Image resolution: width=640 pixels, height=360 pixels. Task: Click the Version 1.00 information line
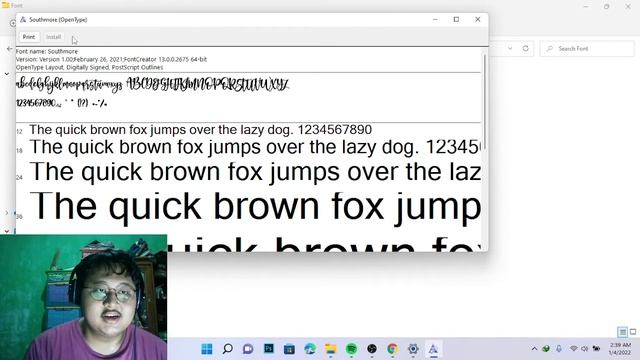(x=111, y=59)
